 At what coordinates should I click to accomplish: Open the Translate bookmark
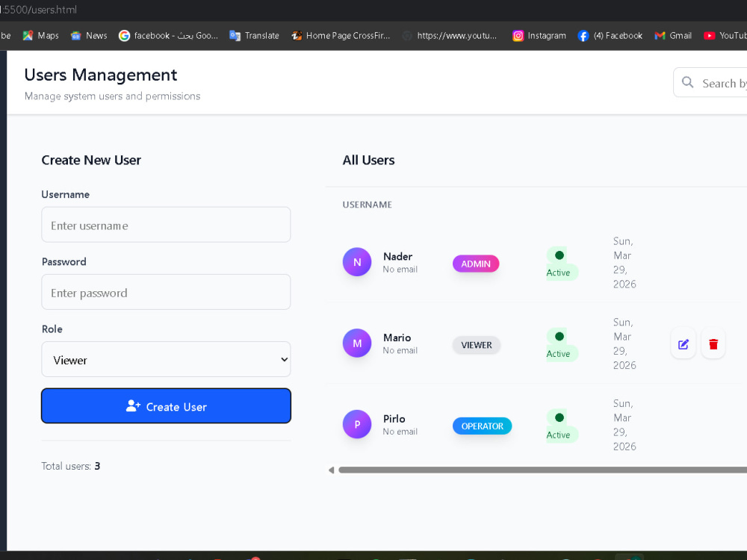click(x=254, y=36)
